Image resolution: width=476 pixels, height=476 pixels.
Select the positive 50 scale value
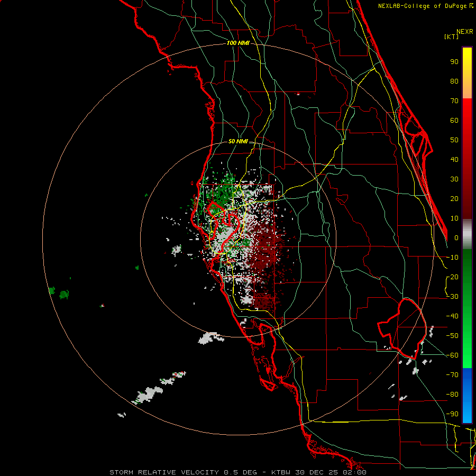click(454, 140)
